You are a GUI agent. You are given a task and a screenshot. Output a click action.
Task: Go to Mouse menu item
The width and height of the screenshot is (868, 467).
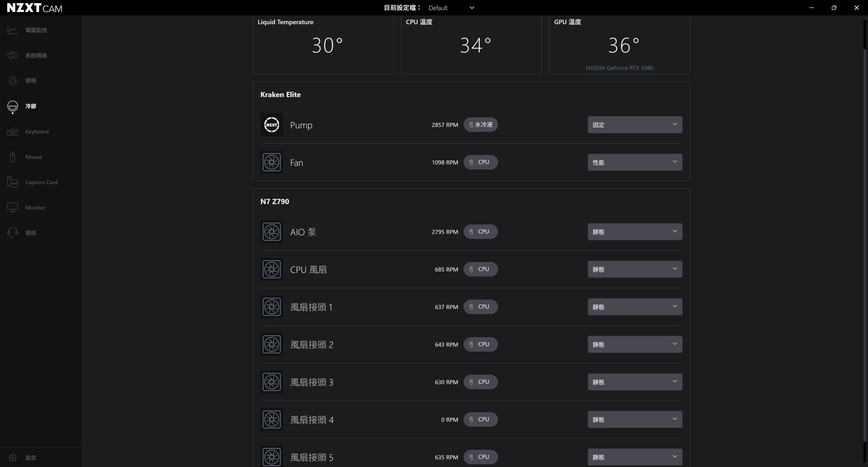coord(34,157)
